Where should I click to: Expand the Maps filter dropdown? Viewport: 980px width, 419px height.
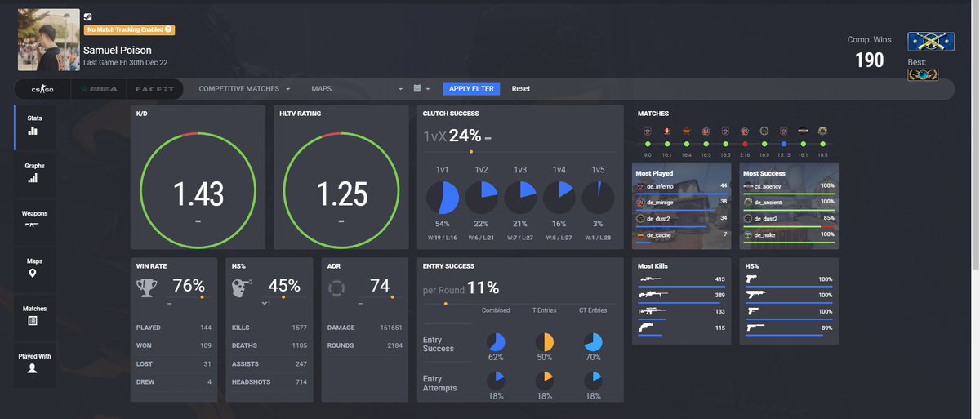[x=358, y=88]
